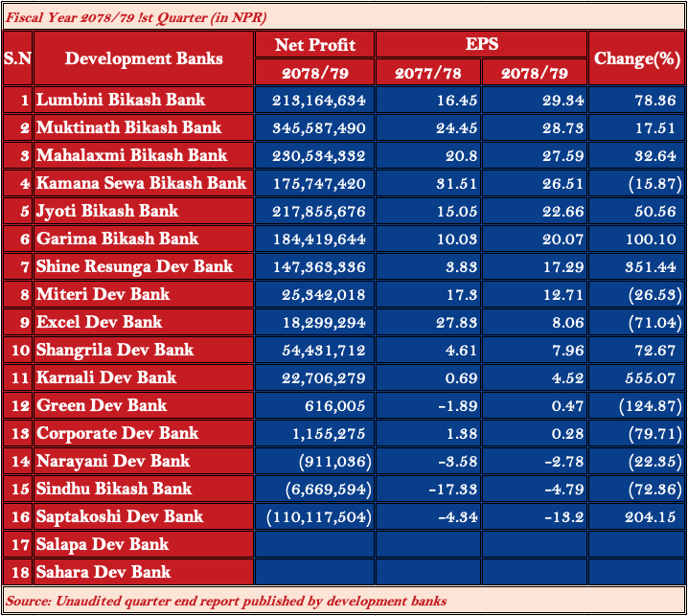Image resolution: width=688 pixels, height=616 pixels.
Task: Select 'Shangrila Dev Bank' name cell
Action: click(x=144, y=350)
